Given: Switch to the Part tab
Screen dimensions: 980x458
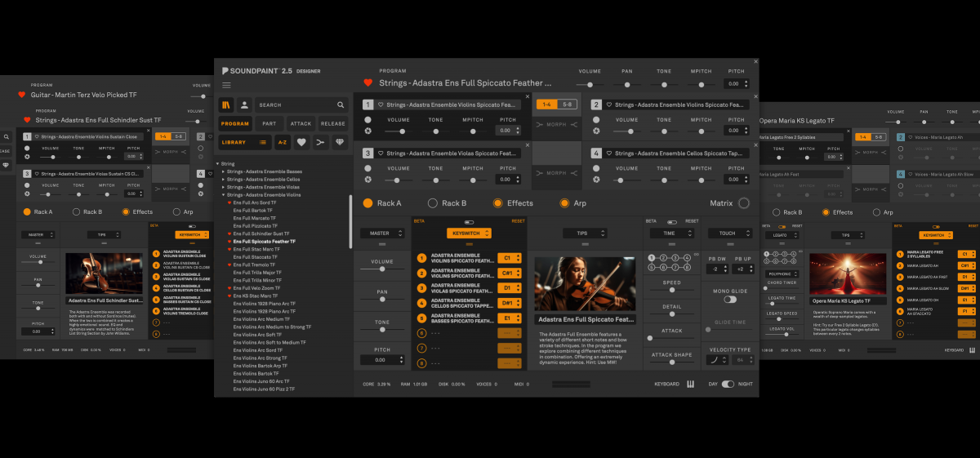Looking at the screenshot, I should click(x=269, y=124).
